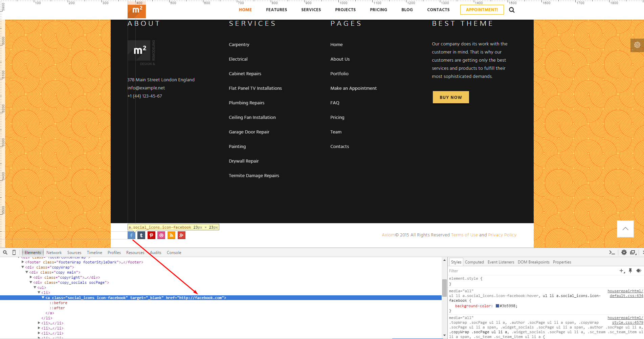Expand the copyright div node
This screenshot has height=339, width=644.
(x=31, y=277)
